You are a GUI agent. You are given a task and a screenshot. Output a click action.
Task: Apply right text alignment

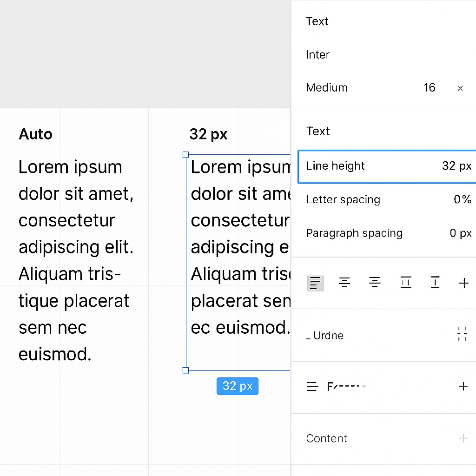coord(375,283)
